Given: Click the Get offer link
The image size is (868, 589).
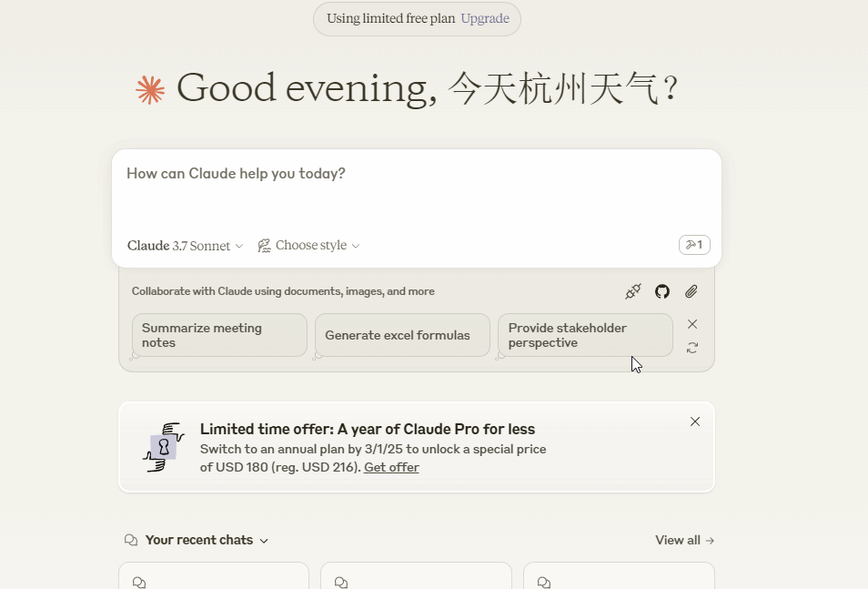Looking at the screenshot, I should click(391, 467).
